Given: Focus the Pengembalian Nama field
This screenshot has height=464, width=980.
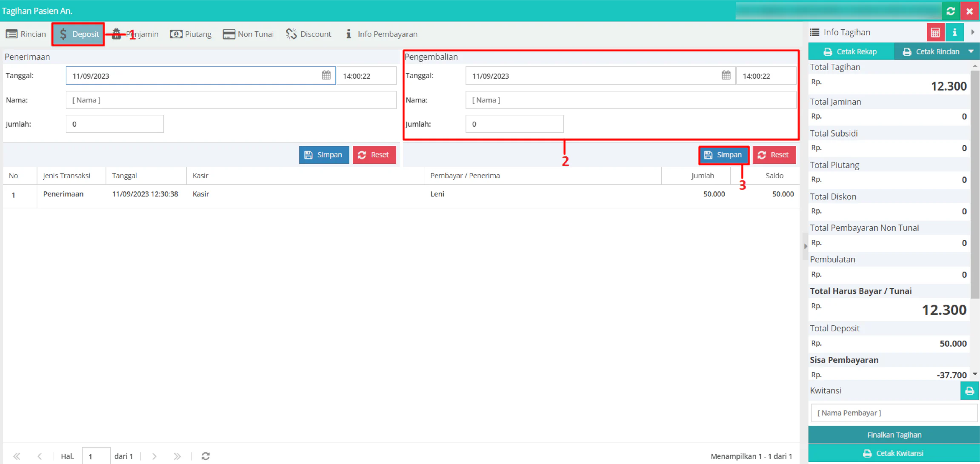Looking at the screenshot, I should tap(631, 100).
